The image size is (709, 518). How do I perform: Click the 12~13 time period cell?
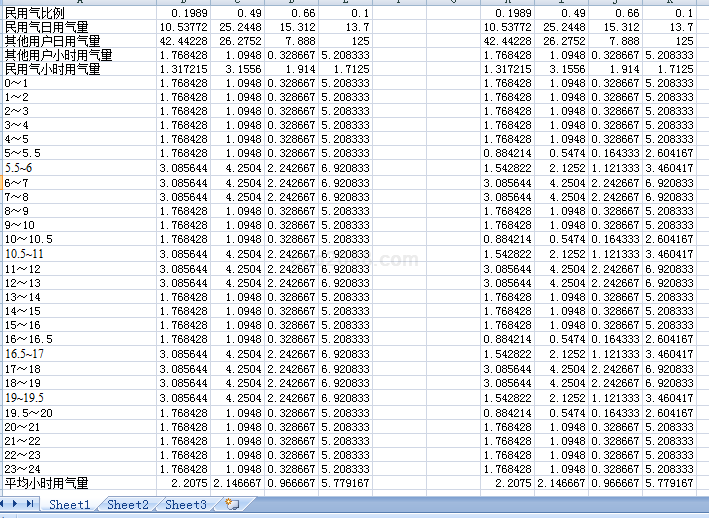(x=23, y=283)
